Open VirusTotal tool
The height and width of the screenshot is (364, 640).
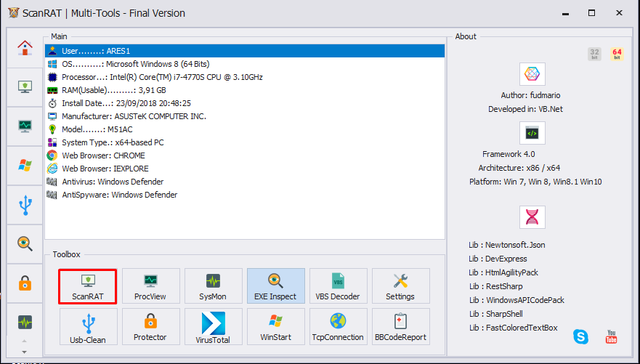(213, 326)
